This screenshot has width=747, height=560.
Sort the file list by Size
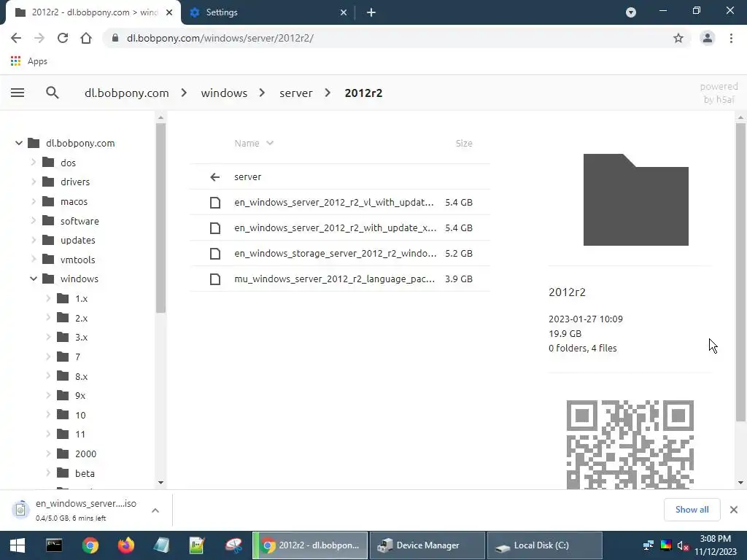(463, 143)
